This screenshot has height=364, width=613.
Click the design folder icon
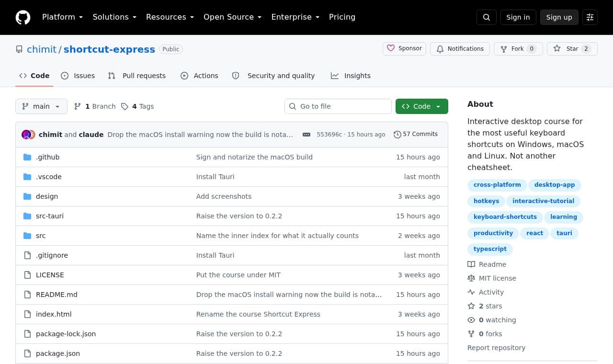[x=27, y=196]
